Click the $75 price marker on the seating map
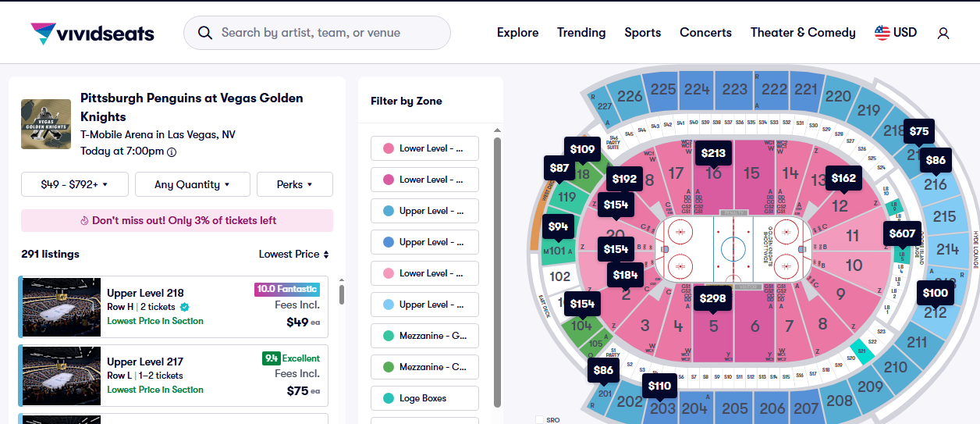This screenshot has height=424, width=980. (x=919, y=132)
